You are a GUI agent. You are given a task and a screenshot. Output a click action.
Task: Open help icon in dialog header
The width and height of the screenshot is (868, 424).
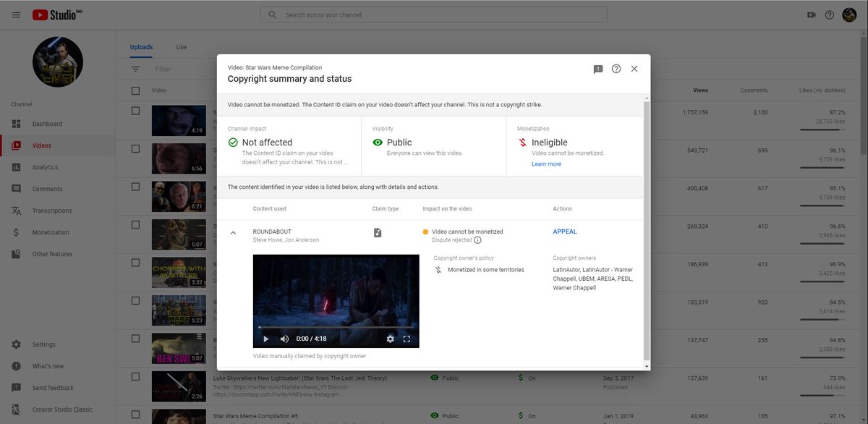(x=616, y=69)
